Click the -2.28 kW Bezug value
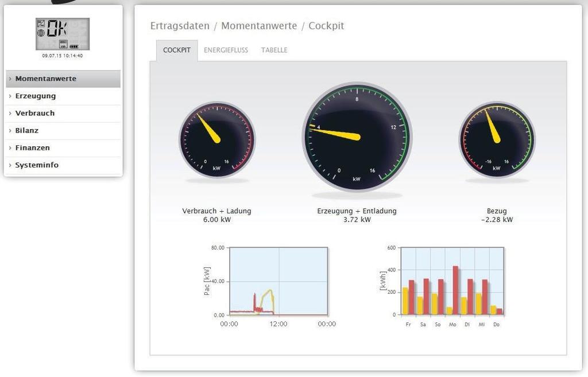Image resolution: width=588 pixels, height=377 pixels. [497, 220]
